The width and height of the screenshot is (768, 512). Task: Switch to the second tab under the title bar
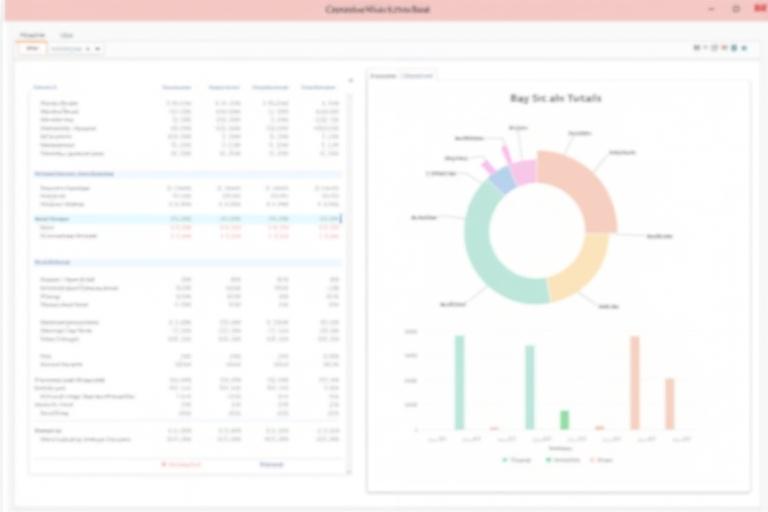pos(66,35)
